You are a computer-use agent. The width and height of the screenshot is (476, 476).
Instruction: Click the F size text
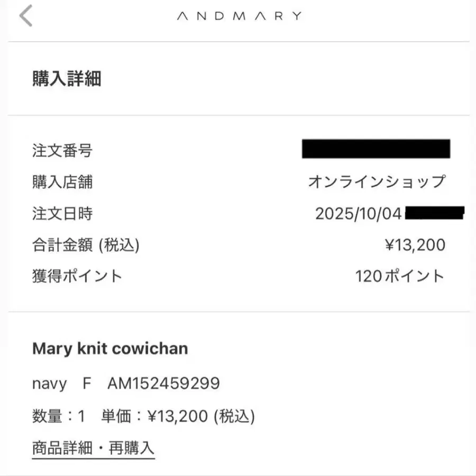tap(87, 383)
